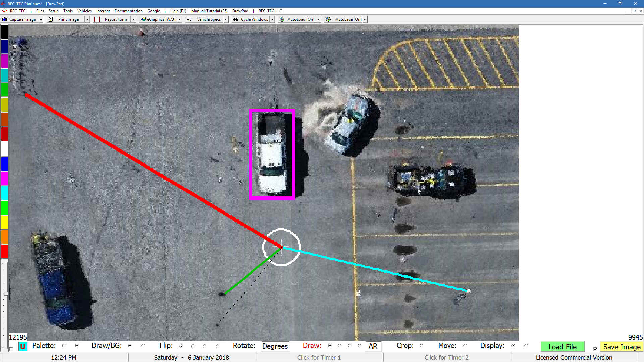Open the Help (F1) menu
This screenshot has width=644, height=362.
tap(178, 11)
